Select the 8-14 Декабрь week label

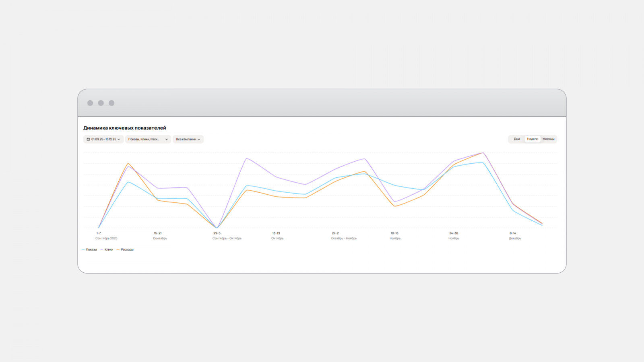tap(513, 233)
